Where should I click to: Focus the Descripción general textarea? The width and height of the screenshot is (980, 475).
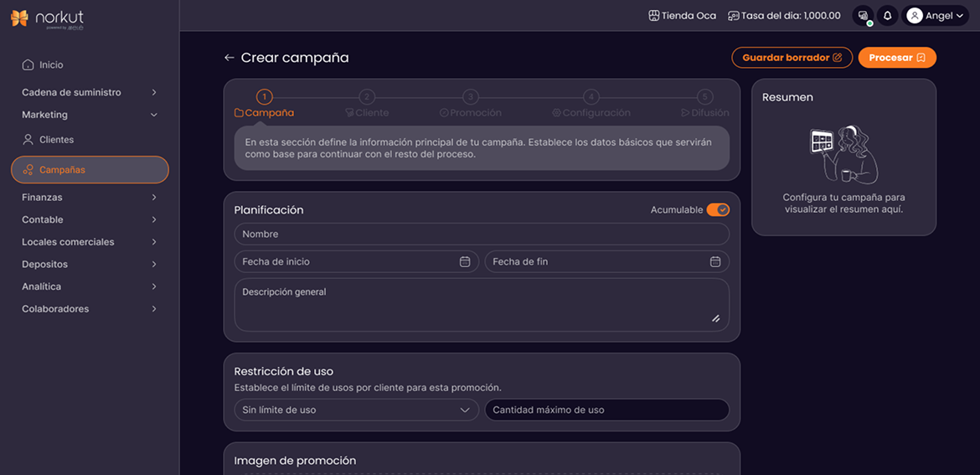click(x=482, y=304)
